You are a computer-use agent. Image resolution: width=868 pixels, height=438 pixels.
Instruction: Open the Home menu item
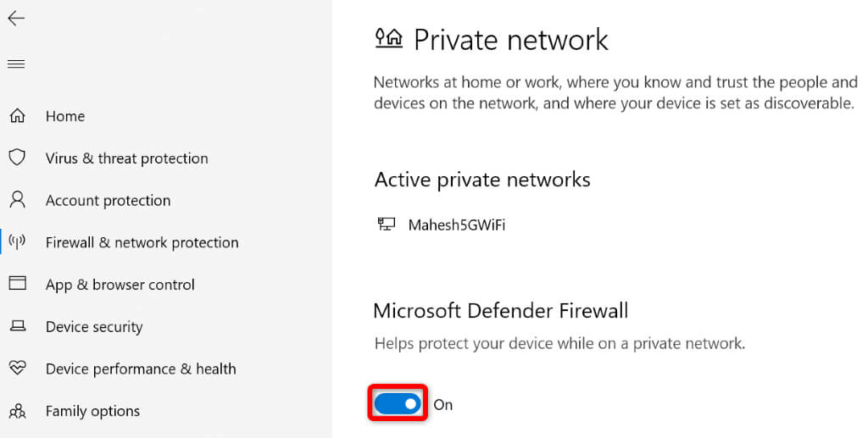pos(65,116)
